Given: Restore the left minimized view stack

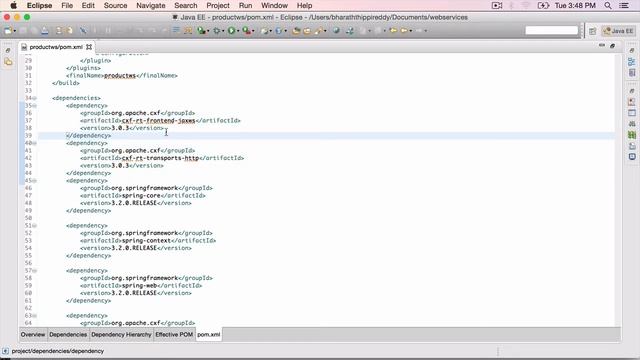Looking at the screenshot, I should [8, 51].
